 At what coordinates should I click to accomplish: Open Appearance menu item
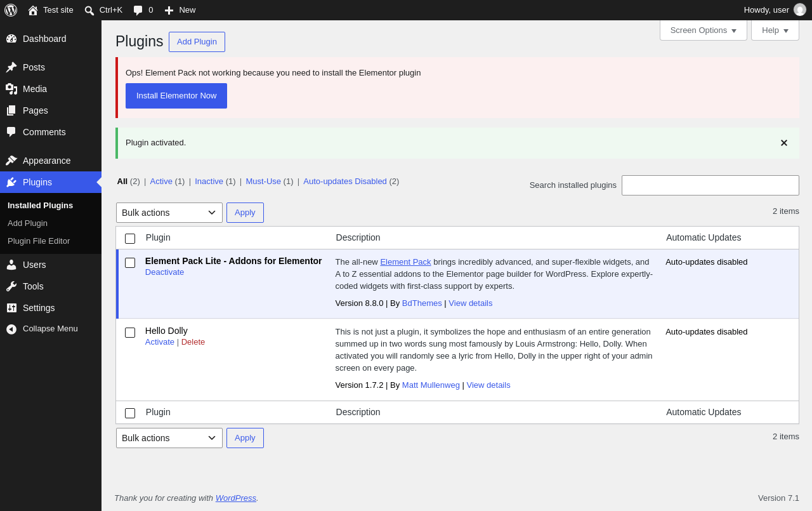[51, 161]
